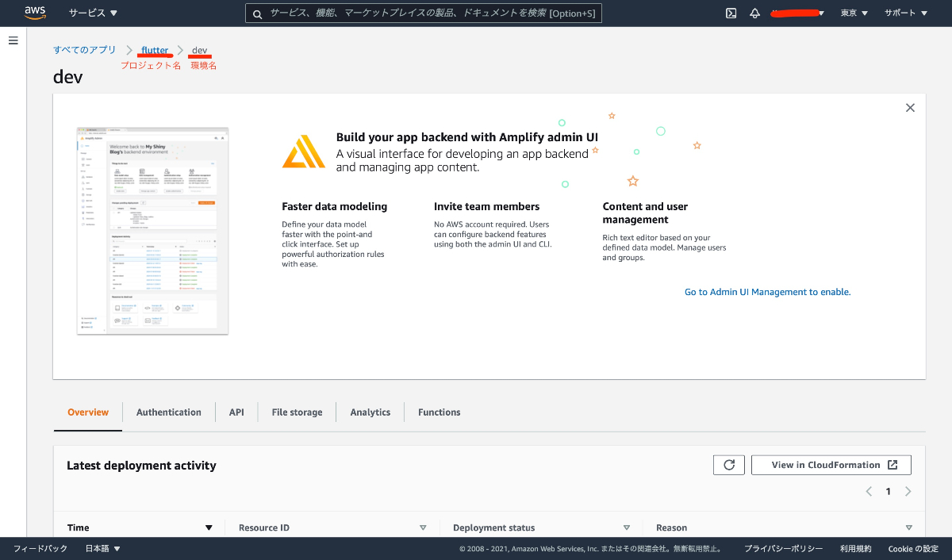Open the notifications bell

(755, 13)
